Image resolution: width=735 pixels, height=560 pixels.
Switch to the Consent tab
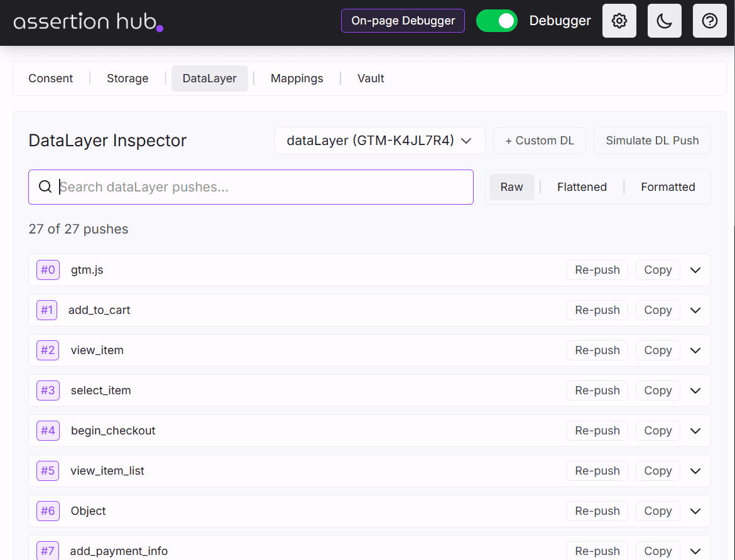(51, 78)
